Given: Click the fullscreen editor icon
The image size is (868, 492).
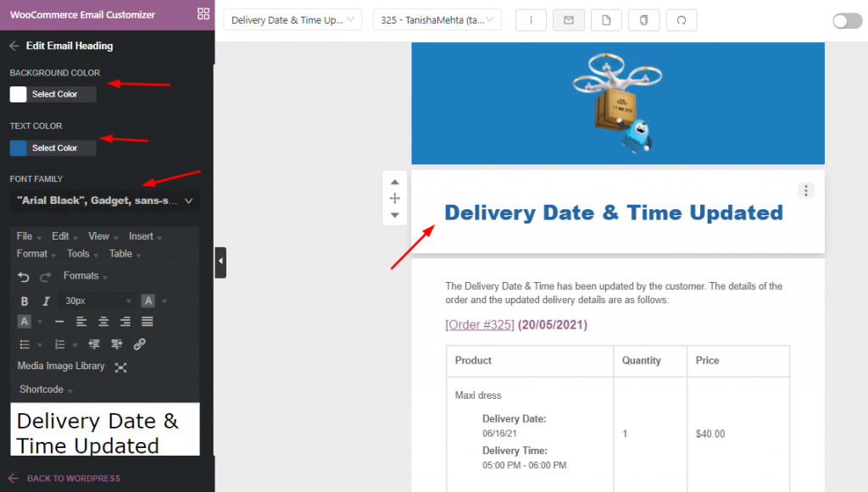Looking at the screenshot, I should pos(121,368).
